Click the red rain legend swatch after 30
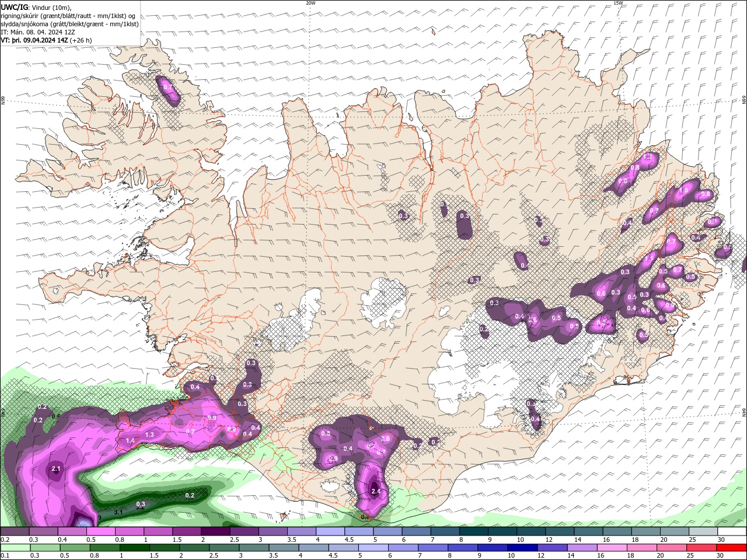 731,547
